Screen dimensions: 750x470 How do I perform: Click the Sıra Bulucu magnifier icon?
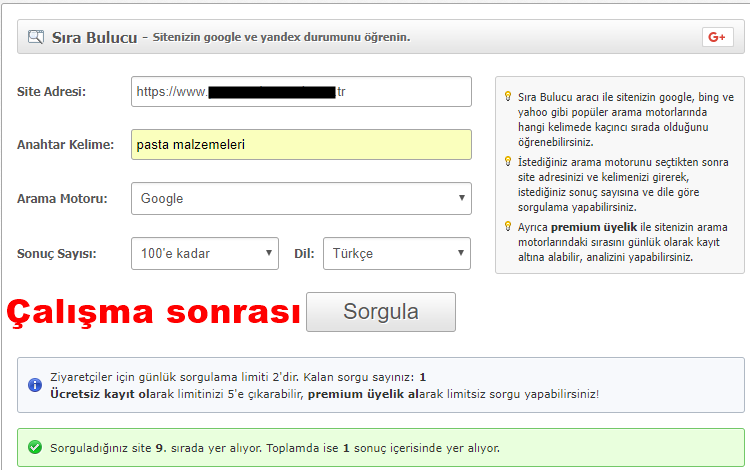pos(36,38)
